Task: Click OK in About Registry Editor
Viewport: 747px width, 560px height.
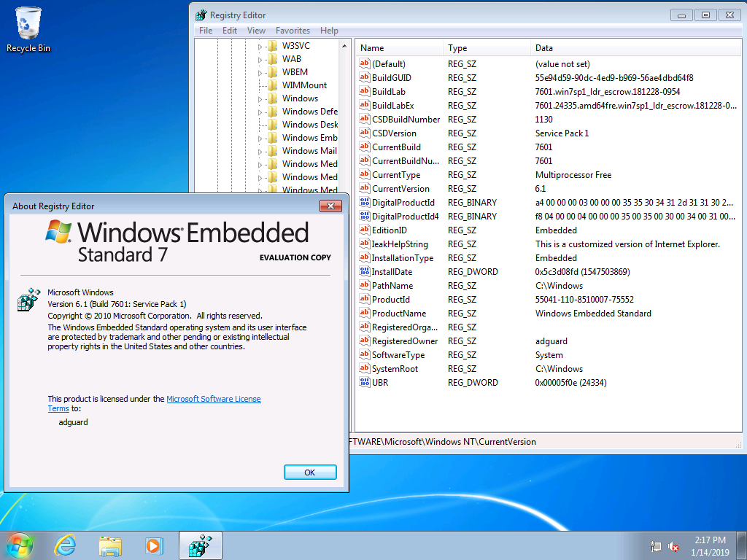Action: [x=310, y=472]
